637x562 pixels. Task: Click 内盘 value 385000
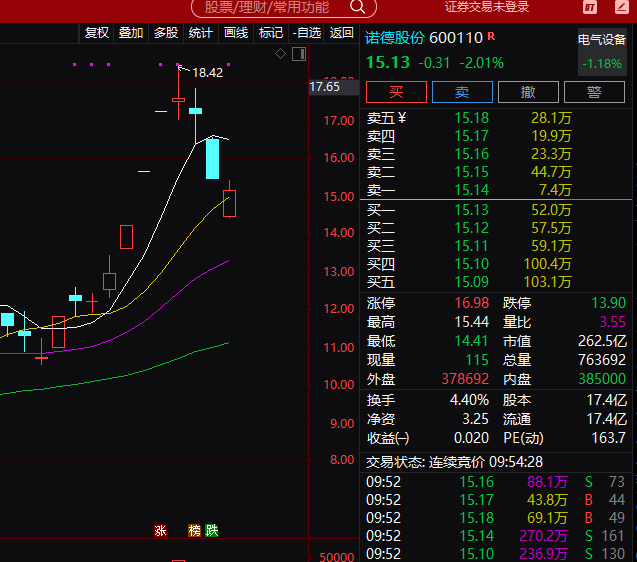[x=602, y=379]
